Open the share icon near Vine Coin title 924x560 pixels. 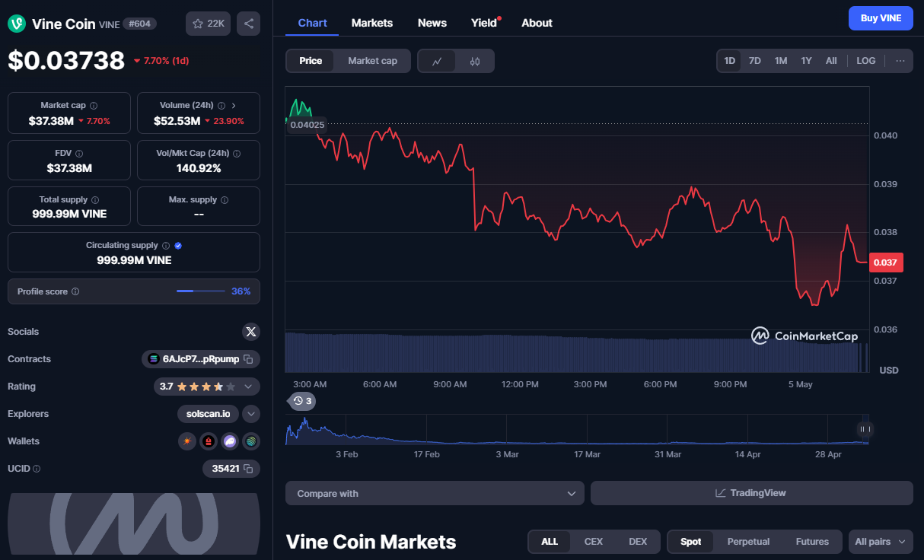[x=248, y=24]
